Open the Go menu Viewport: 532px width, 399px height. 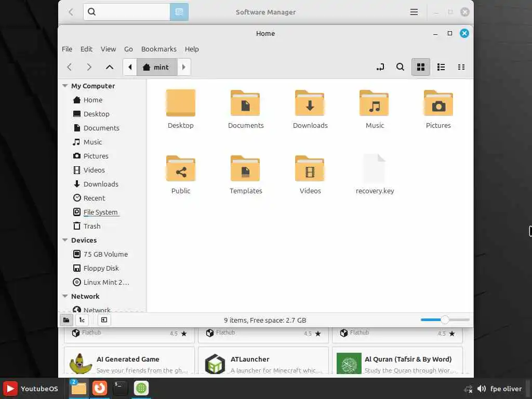[128, 49]
